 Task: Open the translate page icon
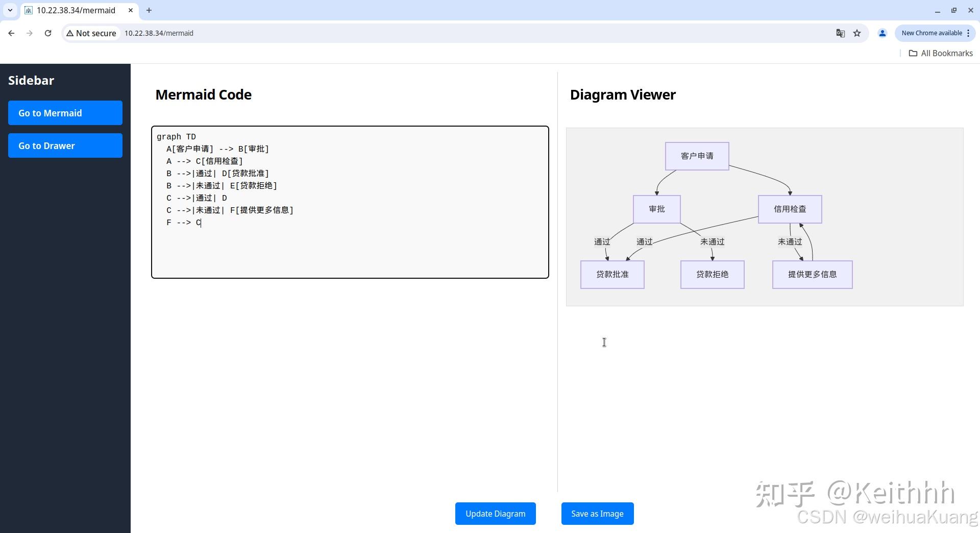point(840,33)
